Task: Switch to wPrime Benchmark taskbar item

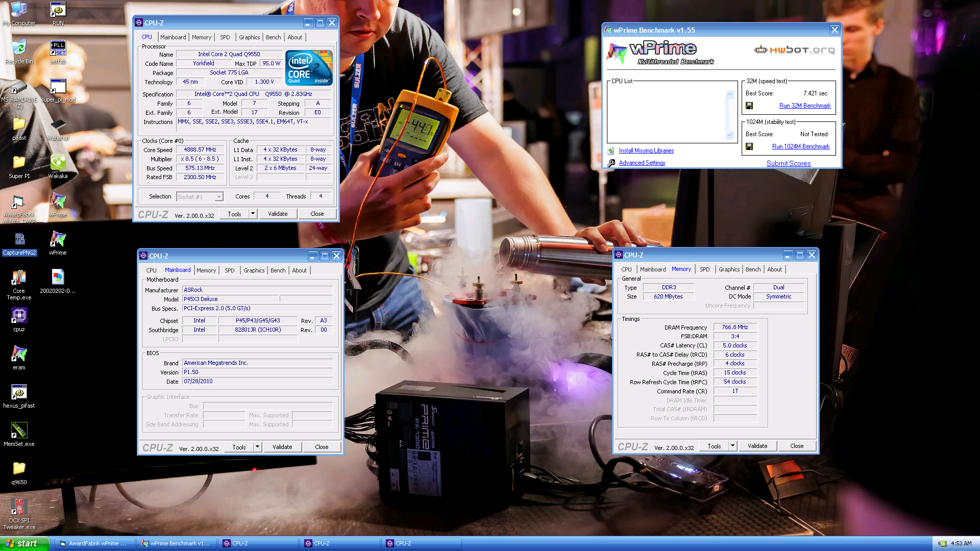Action: 177,543
